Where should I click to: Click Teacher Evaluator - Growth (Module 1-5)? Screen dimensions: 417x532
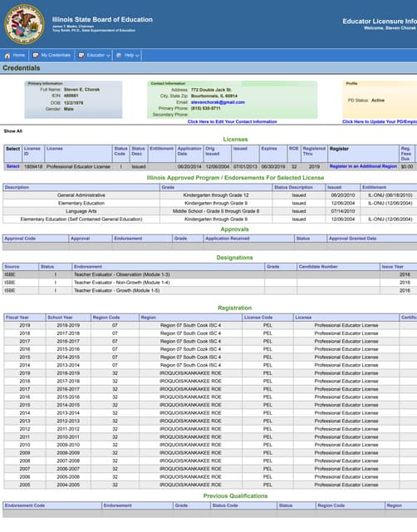(116, 290)
